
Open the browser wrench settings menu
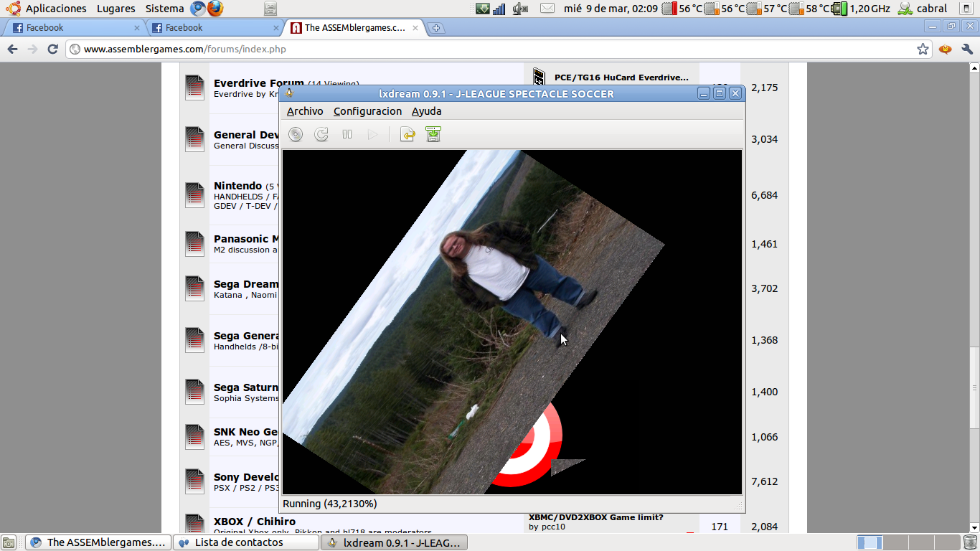point(966,50)
